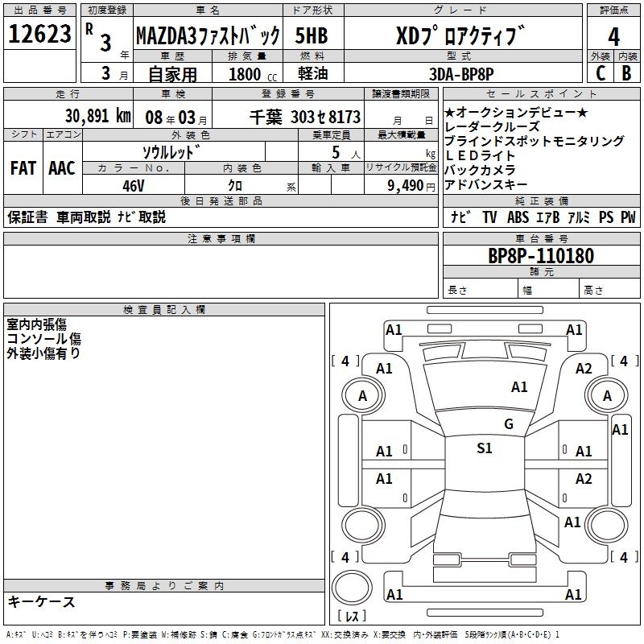This screenshot has height=644, width=644.
Task: Click the shift type FAT
Action: tap(23, 168)
